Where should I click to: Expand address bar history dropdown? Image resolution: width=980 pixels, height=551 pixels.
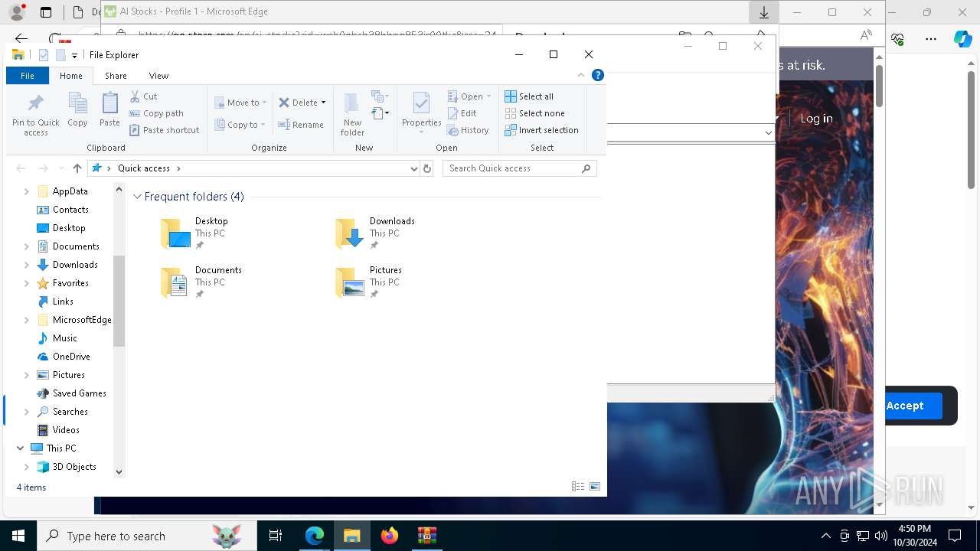point(414,168)
